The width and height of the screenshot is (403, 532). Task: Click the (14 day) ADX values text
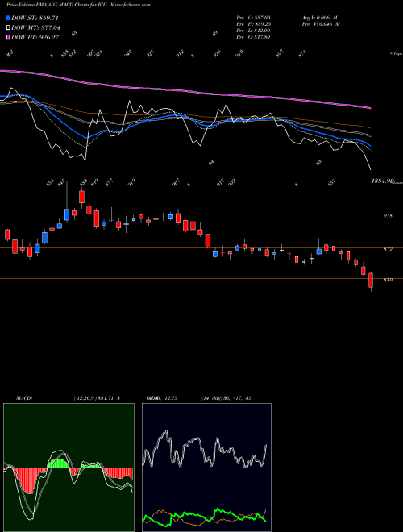coord(226,398)
